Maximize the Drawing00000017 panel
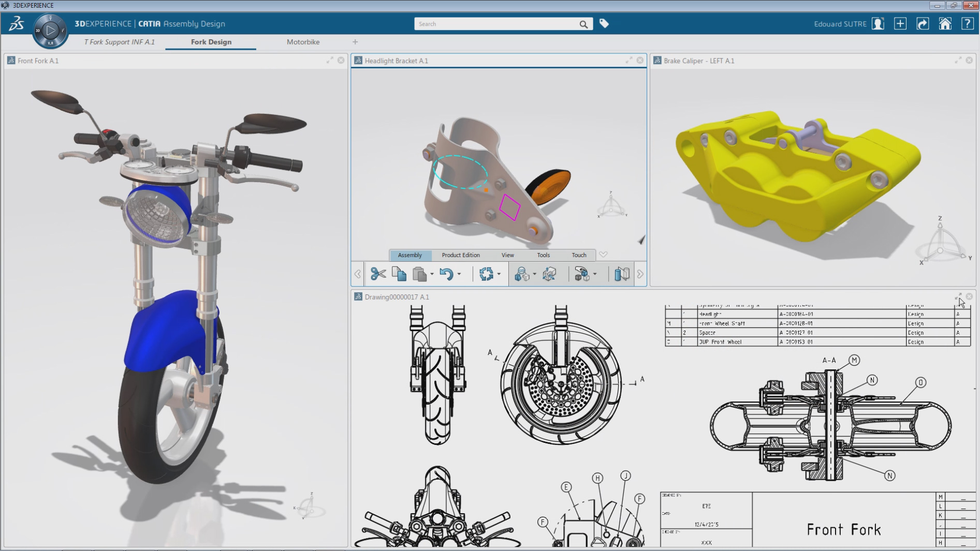 pos(958,296)
